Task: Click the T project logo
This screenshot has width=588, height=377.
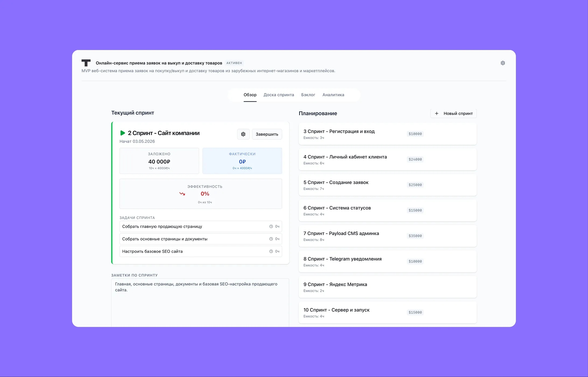Action: pyautogui.click(x=86, y=63)
